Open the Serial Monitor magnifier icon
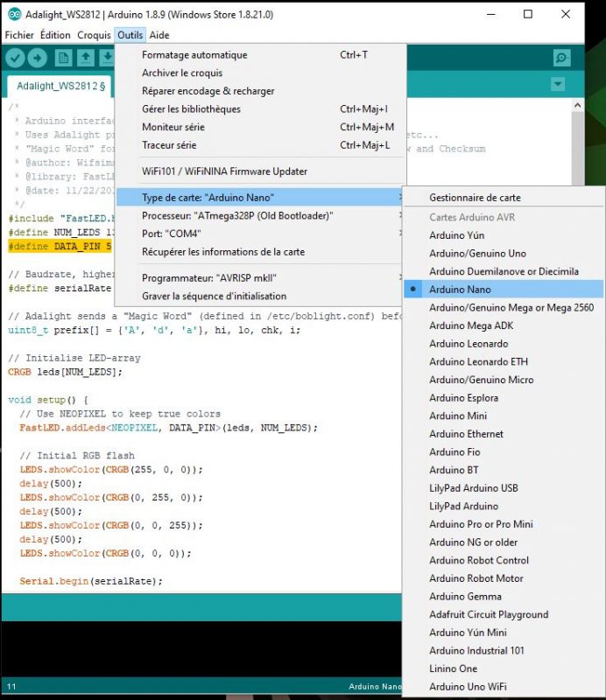The image size is (606, 700). [x=561, y=58]
